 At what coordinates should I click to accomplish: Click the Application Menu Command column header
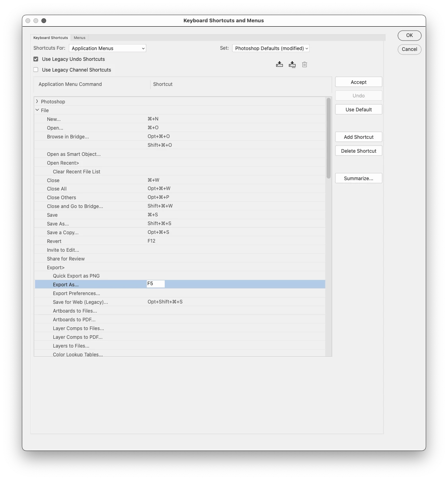[x=70, y=84]
